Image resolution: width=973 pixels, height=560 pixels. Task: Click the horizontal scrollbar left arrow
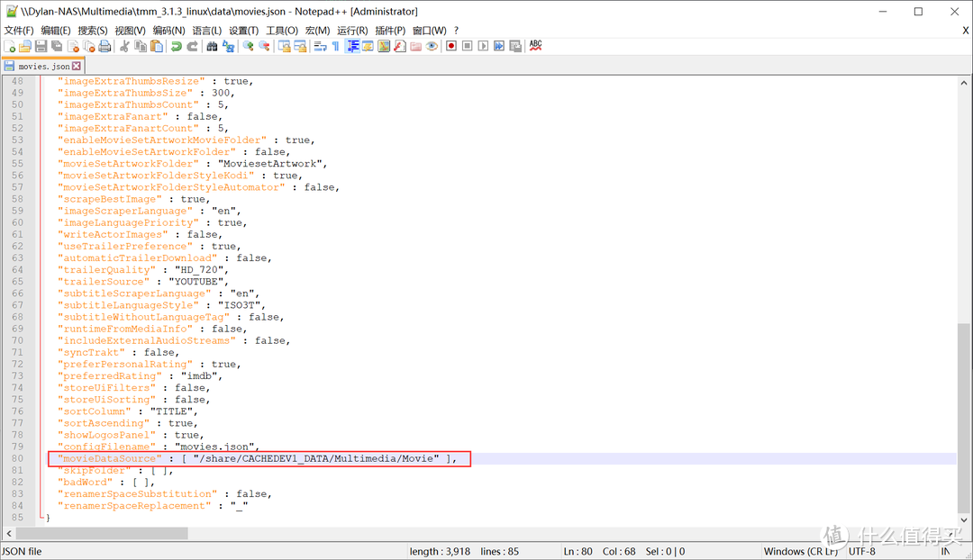(9, 533)
